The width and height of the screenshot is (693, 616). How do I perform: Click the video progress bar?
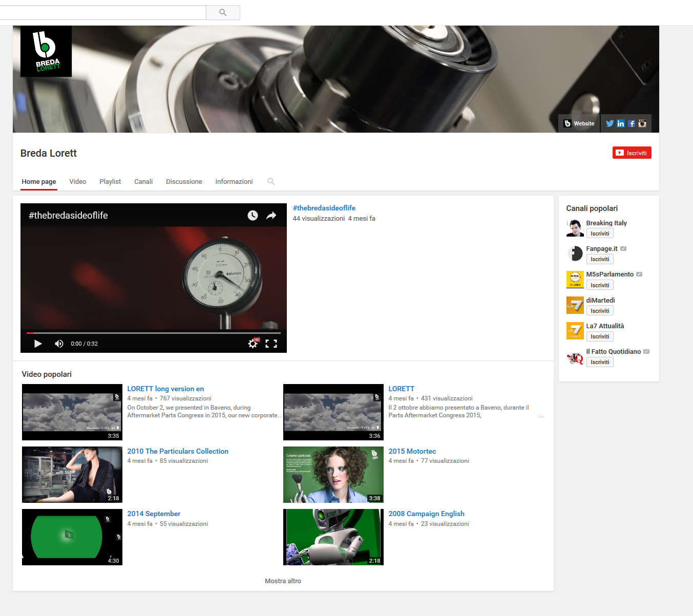pyautogui.click(x=154, y=333)
